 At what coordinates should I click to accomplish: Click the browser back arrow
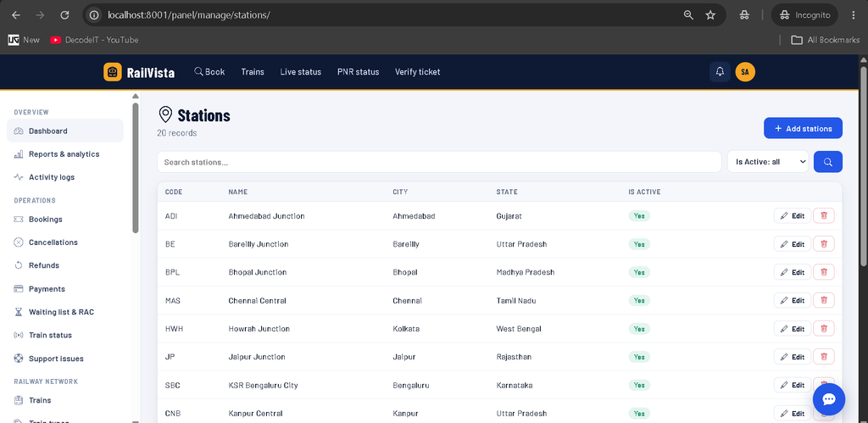(15, 15)
